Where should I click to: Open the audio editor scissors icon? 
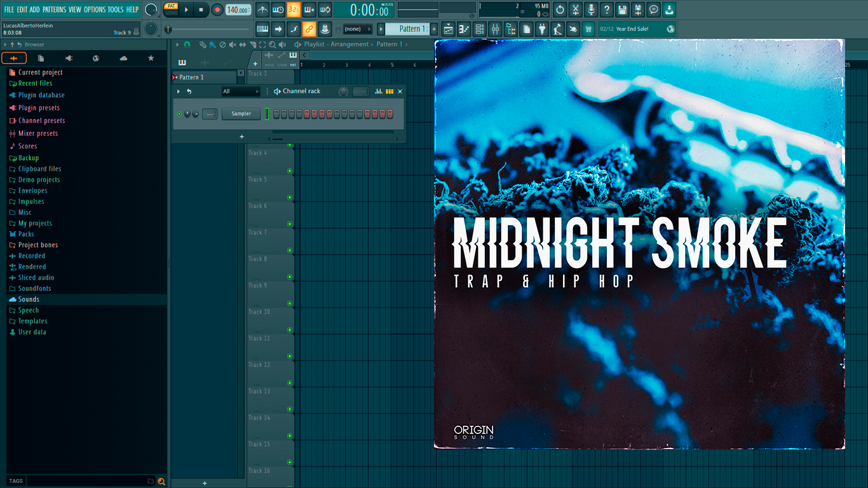576,10
